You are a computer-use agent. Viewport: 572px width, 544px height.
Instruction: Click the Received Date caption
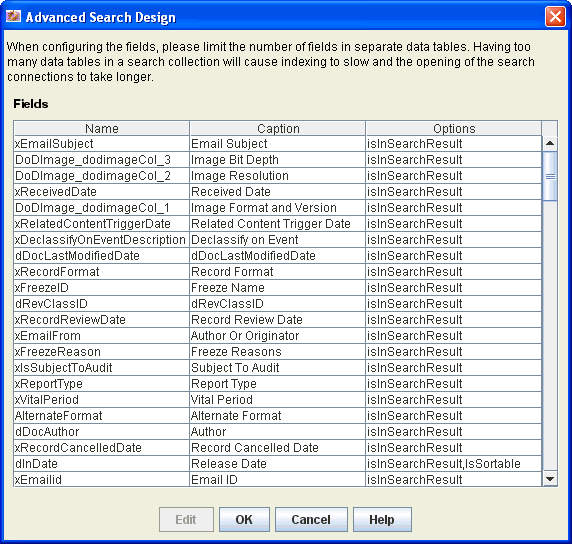tap(278, 192)
